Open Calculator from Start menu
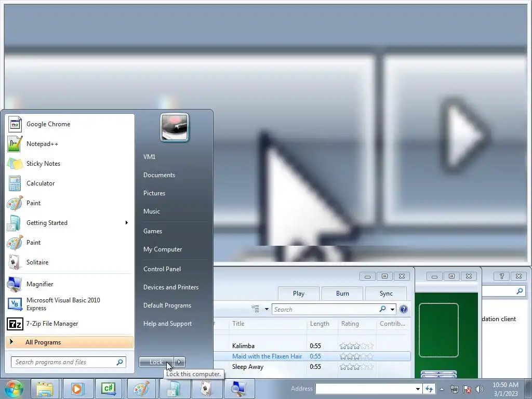532x399 pixels. (70, 183)
